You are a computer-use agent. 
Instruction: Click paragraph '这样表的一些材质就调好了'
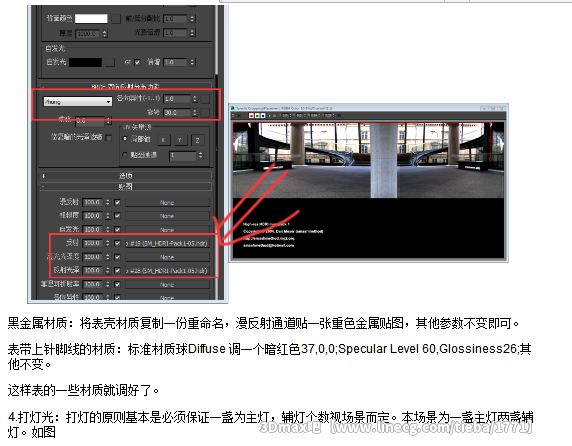pos(83,391)
